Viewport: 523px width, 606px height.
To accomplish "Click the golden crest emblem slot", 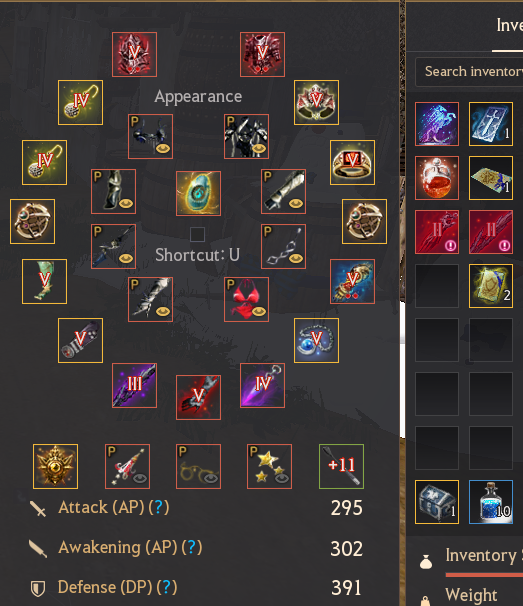I will pos(55,466).
